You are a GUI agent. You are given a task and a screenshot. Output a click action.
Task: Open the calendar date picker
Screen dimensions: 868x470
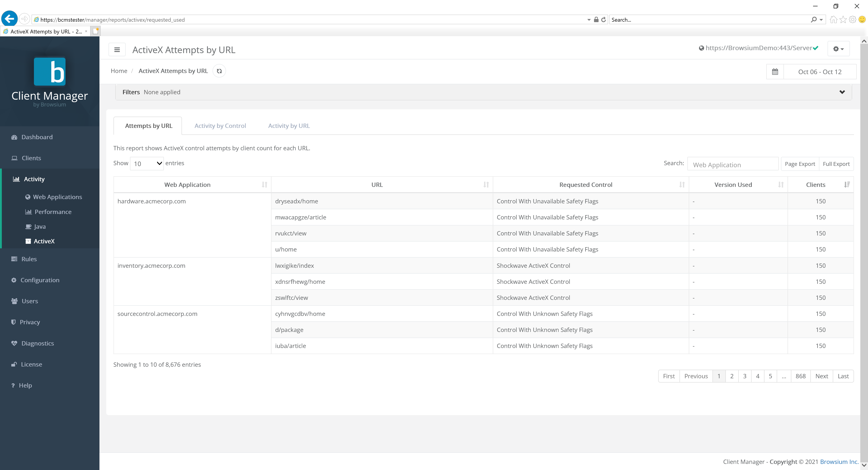pyautogui.click(x=775, y=71)
